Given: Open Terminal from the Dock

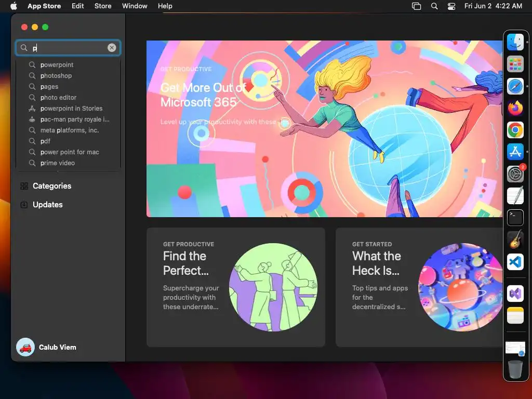Looking at the screenshot, I should pyautogui.click(x=515, y=218).
